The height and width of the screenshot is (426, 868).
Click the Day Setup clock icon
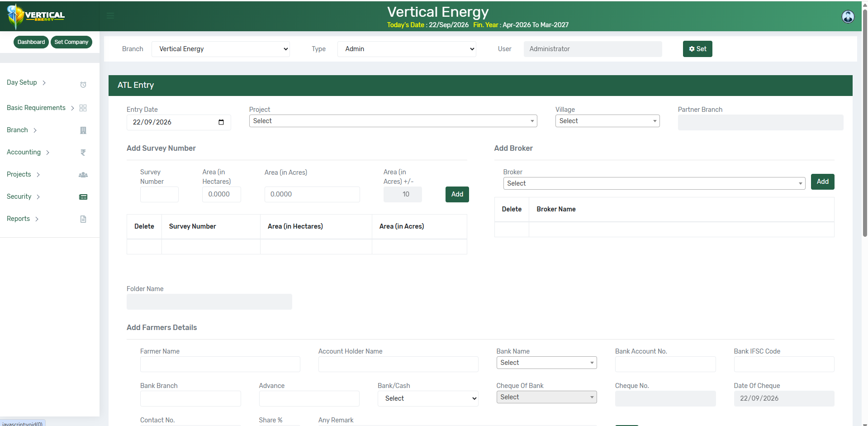(x=83, y=85)
